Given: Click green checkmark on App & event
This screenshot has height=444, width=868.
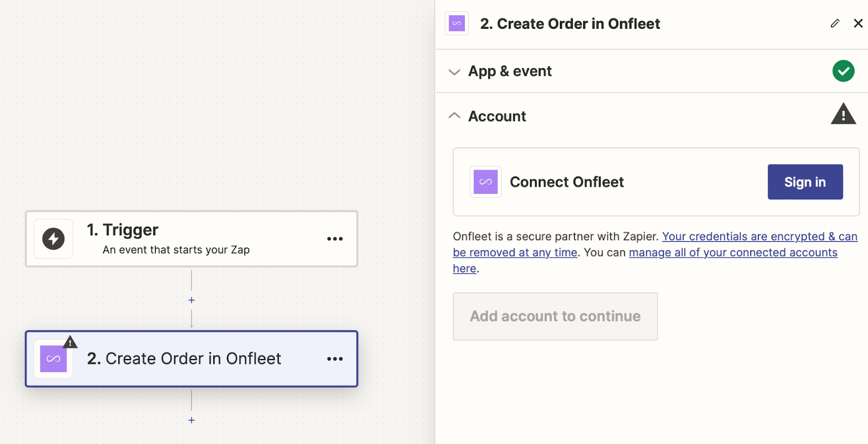Looking at the screenshot, I should [x=844, y=71].
